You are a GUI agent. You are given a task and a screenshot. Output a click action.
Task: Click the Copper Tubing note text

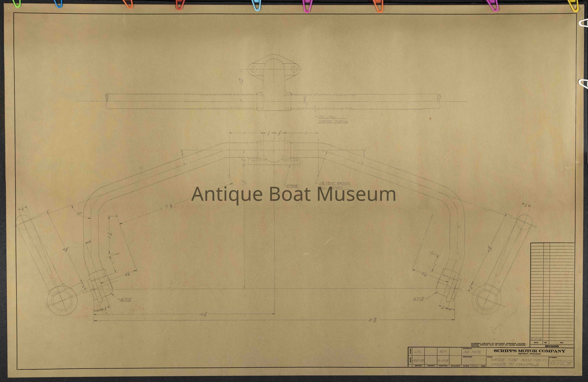coord(333,122)
